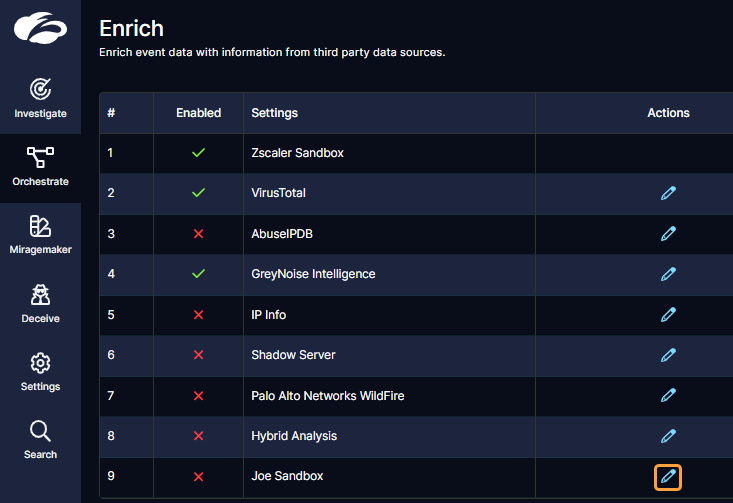Edit Palo Alto Networks WildFire settings

668,396
